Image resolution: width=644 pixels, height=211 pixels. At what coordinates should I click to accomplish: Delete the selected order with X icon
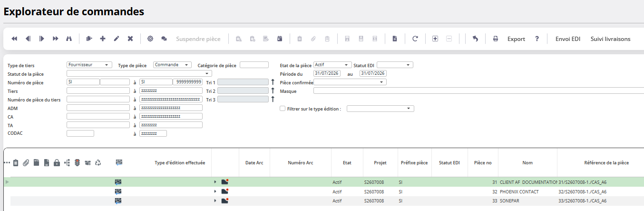pos(130,39)
